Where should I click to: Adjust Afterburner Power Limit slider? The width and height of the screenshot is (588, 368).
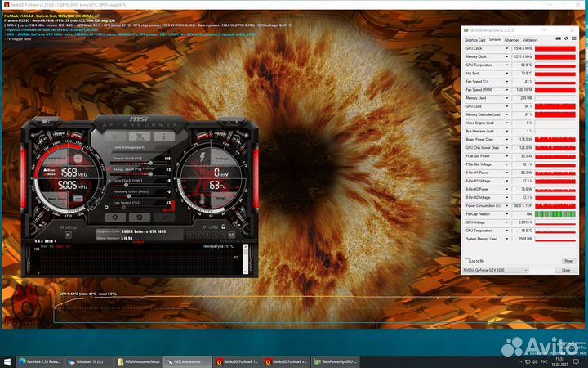(x=140, y=163)
